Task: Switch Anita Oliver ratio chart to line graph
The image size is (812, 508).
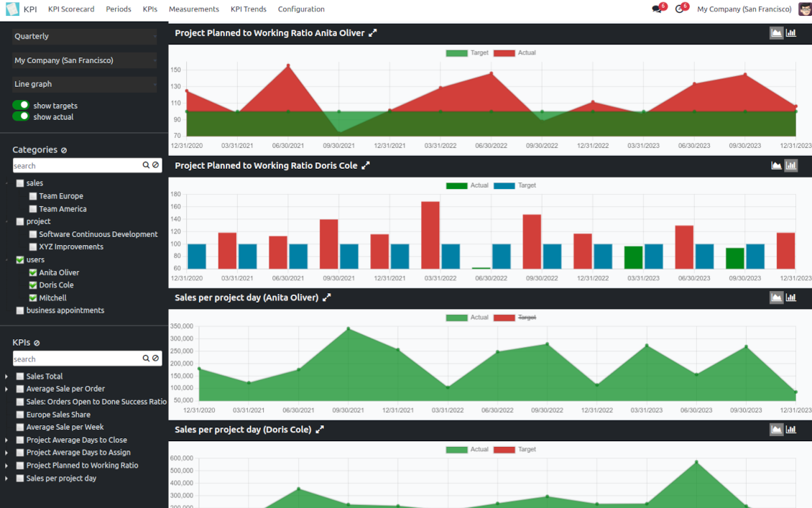Action: point(776,32)
